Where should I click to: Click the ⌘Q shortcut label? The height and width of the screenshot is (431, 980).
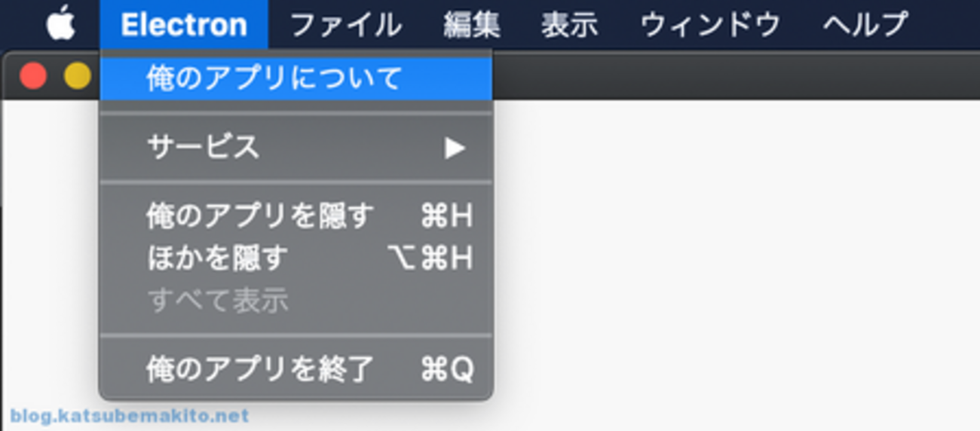tap(447, 369)
